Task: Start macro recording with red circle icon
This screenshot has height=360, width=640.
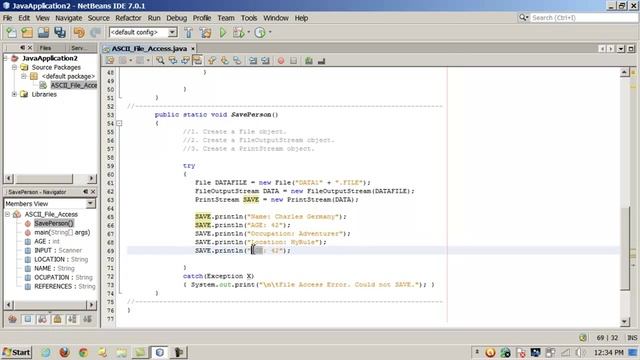Action: click(281, 60)
